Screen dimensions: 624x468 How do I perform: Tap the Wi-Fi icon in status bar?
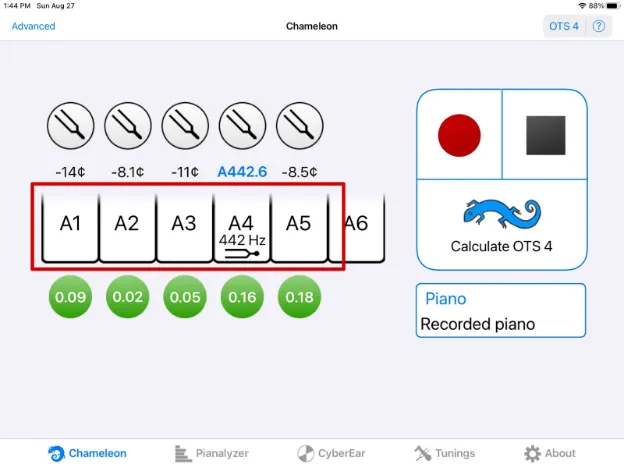[583, 6]
